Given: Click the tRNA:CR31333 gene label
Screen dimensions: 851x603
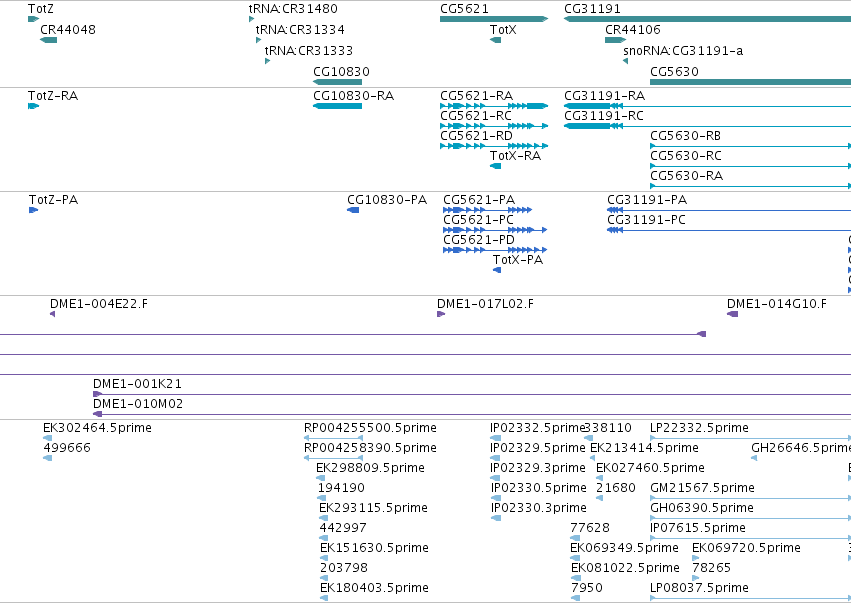Looking at the screenshot, I should [309, 50].
